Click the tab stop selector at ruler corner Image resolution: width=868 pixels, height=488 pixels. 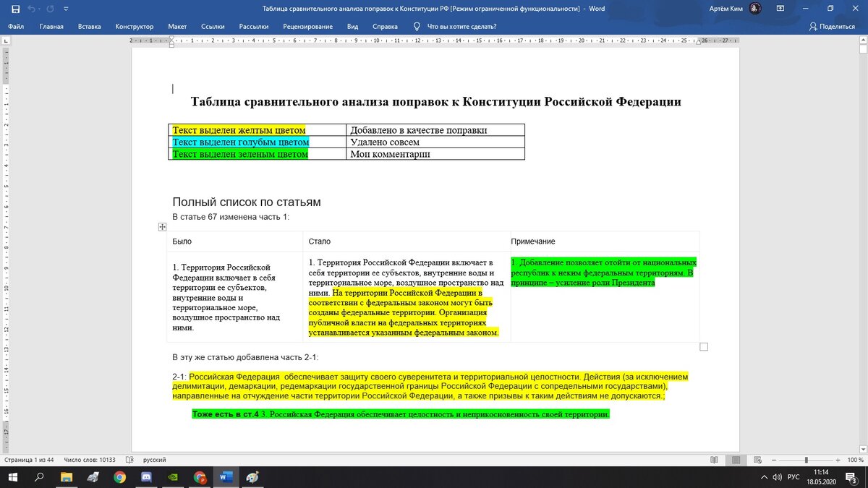(x=6, y=41)
